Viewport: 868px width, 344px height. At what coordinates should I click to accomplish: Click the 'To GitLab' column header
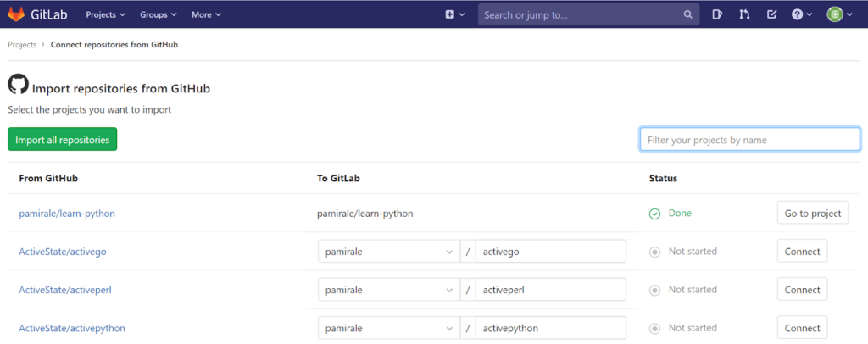[340, 178]
